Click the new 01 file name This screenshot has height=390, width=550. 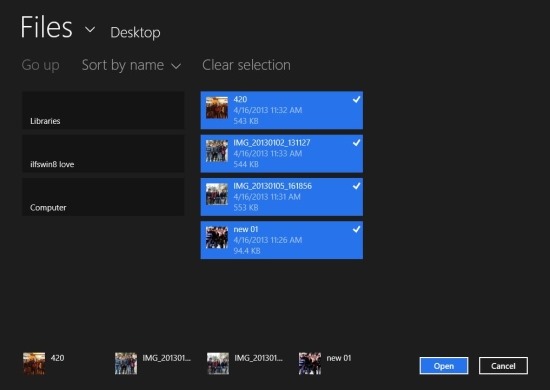point(246,229)
